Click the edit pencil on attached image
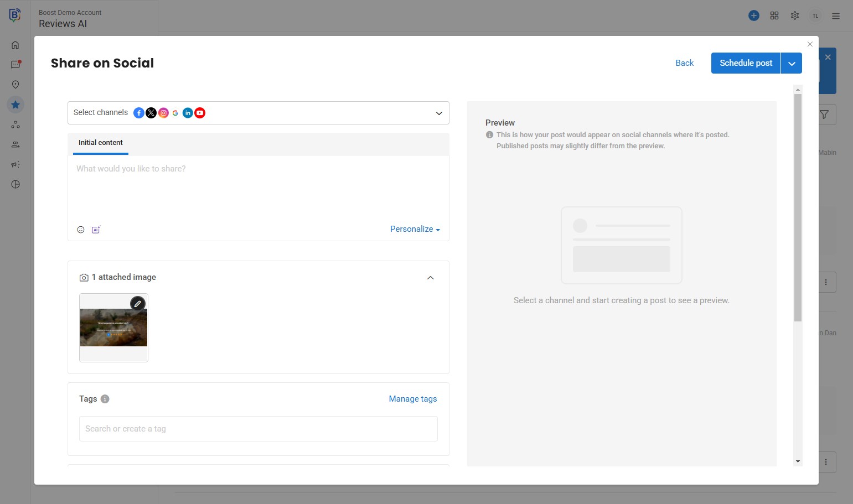This screenshot has width=853, height=504. pos(137,303)
